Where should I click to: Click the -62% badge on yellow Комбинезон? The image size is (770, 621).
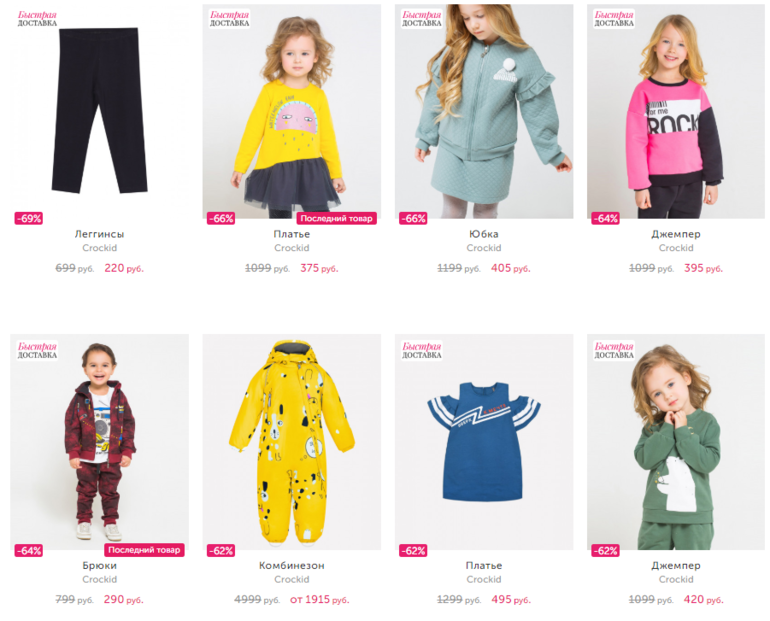pos(221,551)
